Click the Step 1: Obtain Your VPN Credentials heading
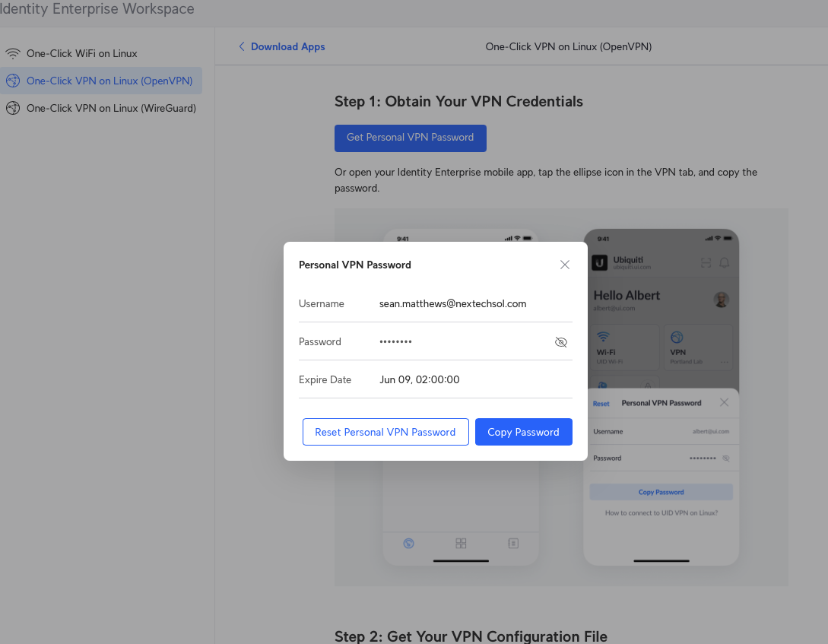Screen dimensions: 828x644 (458, 101)
